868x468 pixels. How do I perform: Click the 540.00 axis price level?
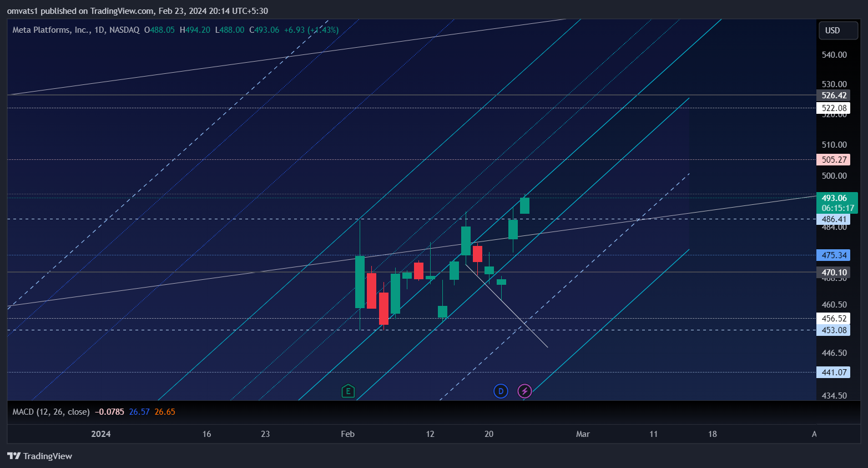834,55
